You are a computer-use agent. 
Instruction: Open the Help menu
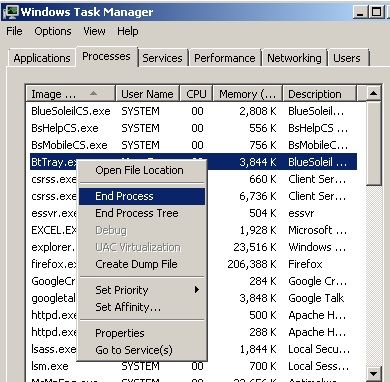tap(128, 31)
